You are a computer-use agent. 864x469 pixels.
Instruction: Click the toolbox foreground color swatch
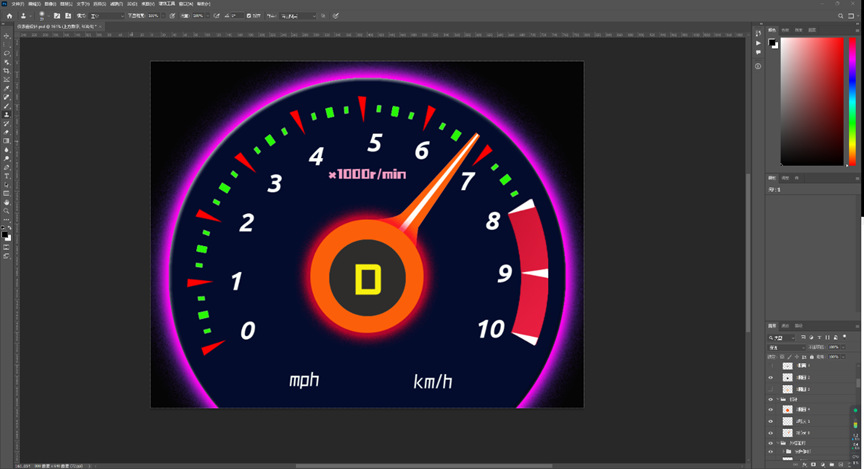coord(4,234)
